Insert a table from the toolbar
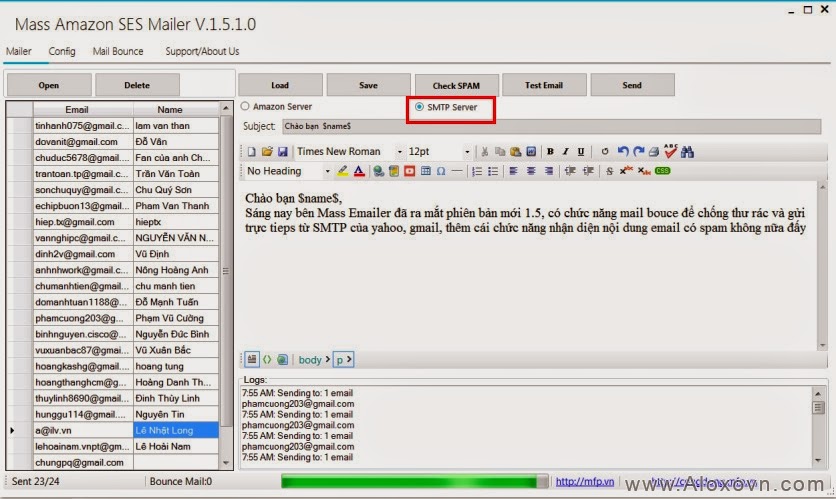 tap(425, 171)
